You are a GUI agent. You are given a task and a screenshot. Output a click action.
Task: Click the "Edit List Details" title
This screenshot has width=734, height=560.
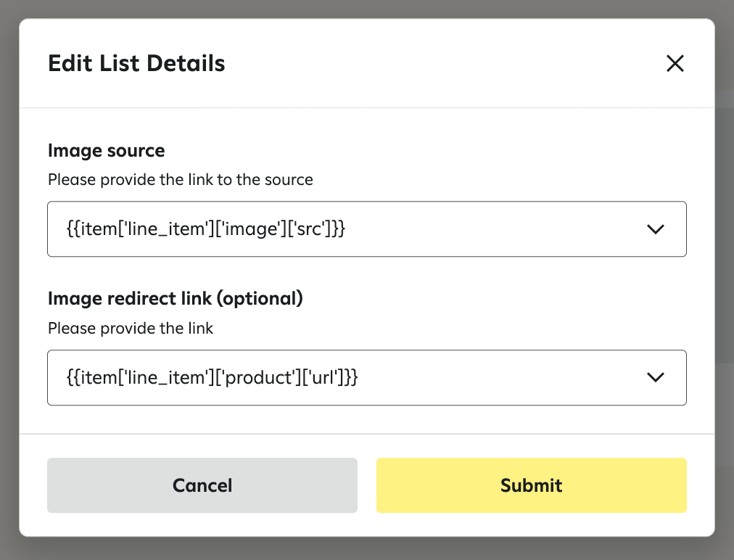[136, 64]
